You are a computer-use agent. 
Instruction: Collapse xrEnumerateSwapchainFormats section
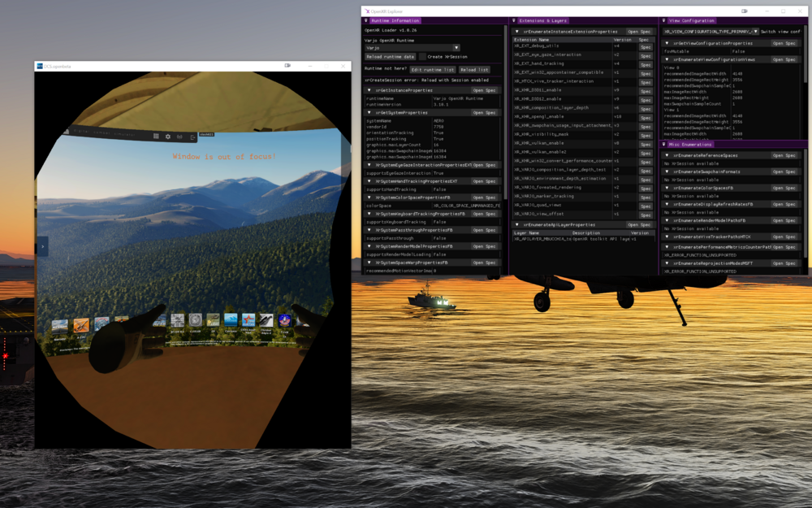tap(667, 172)
